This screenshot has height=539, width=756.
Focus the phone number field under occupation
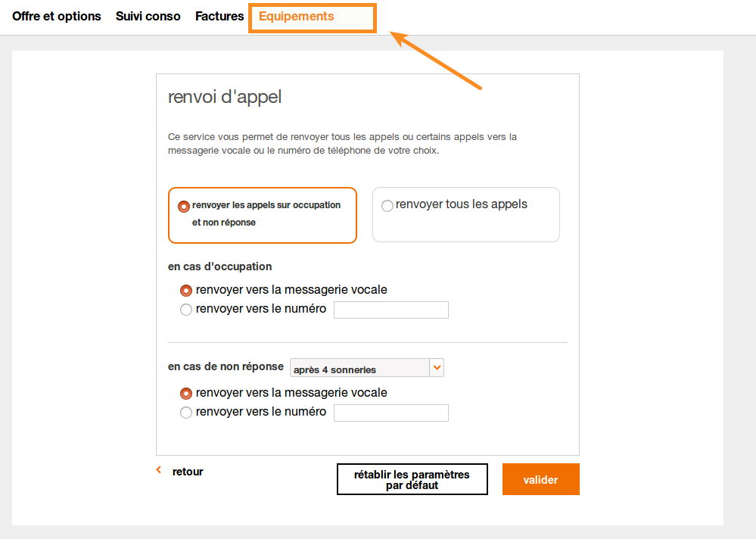click(391, 310)
